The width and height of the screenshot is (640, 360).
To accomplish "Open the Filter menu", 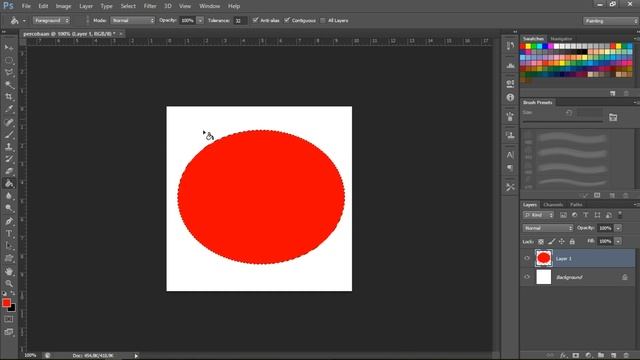I will [x=150, y=6].
